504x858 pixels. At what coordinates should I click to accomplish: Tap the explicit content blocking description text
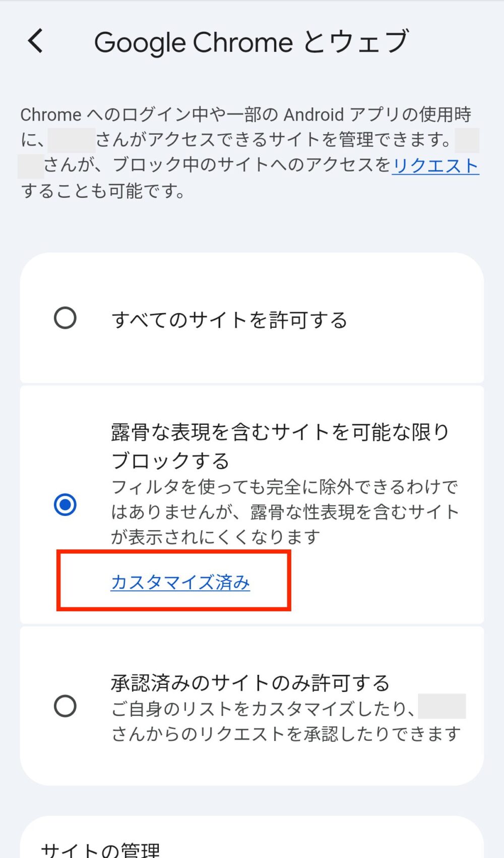tap(285, 511)
